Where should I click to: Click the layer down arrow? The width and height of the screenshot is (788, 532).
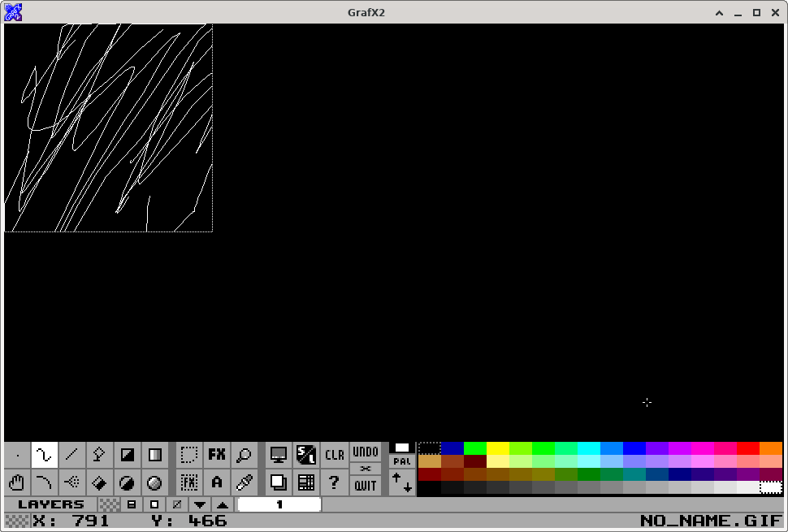[x=199, y=504]
